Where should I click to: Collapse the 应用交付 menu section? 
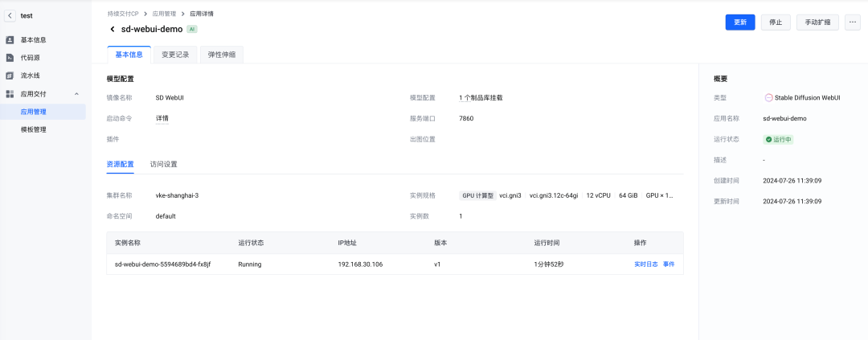pyautogui.click(x=76, y=94)
